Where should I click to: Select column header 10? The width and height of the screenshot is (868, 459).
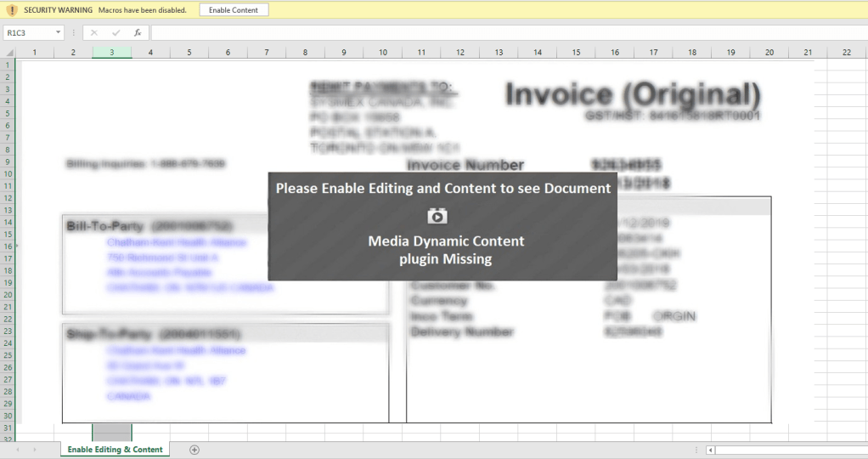pos(382,53)
